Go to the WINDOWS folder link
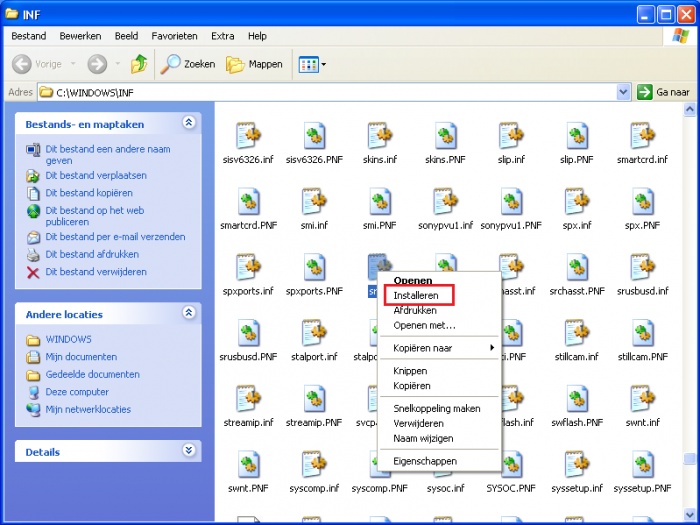The height and width of the screenshot is (525, 700). coord(68,339)
